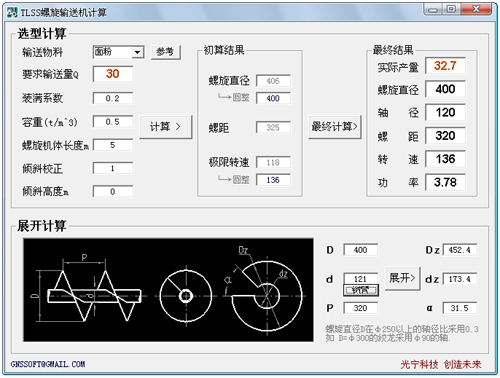Click the dz field showing 173.4

tap(460, 279)
